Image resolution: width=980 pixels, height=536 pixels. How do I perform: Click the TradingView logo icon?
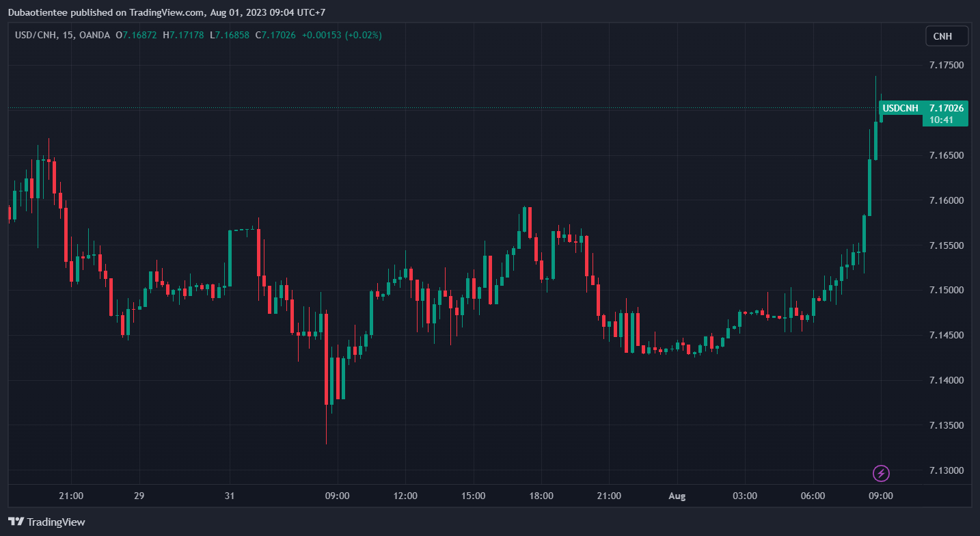coord(16,522)
